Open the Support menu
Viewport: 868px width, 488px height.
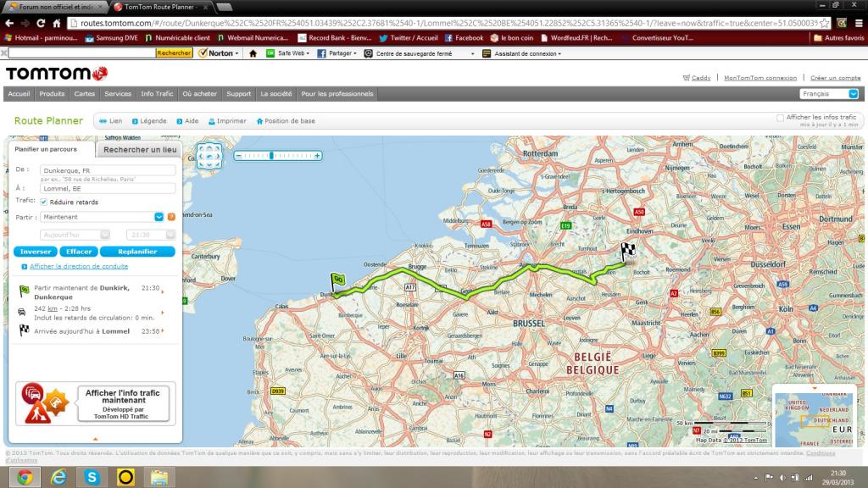(x=238, y=94)
